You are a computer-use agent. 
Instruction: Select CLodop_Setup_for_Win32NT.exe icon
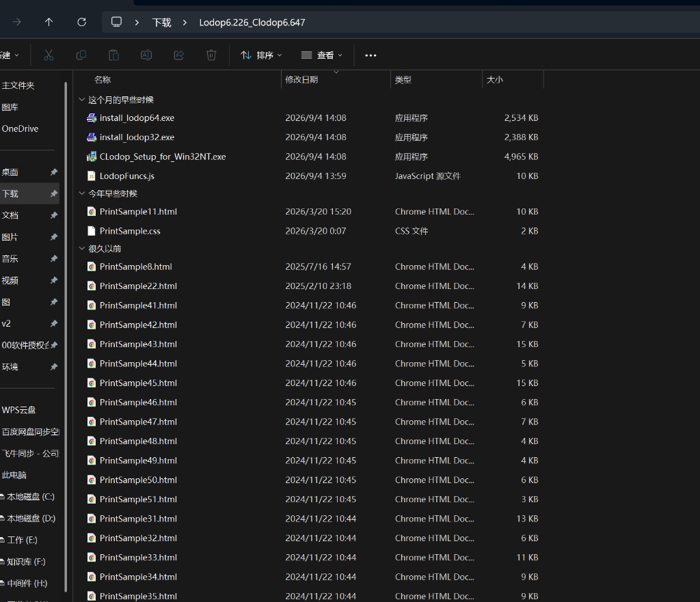pos(92,156)
